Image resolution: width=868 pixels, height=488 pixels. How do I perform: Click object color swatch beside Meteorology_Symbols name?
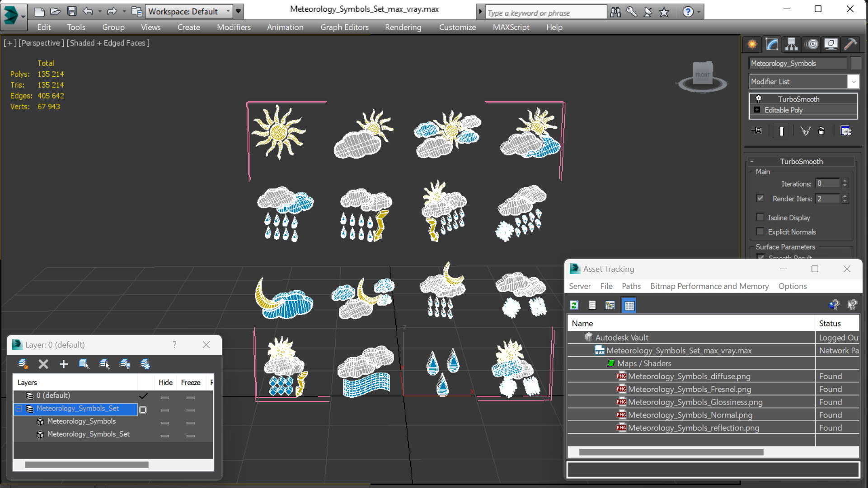855,63
